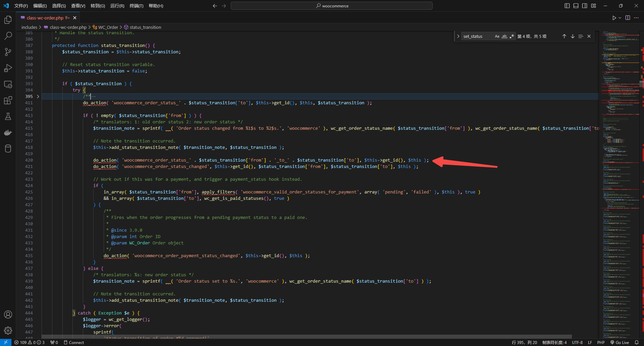Open the 终端(T) menu
Screen dimensions: 644x346
136,6
